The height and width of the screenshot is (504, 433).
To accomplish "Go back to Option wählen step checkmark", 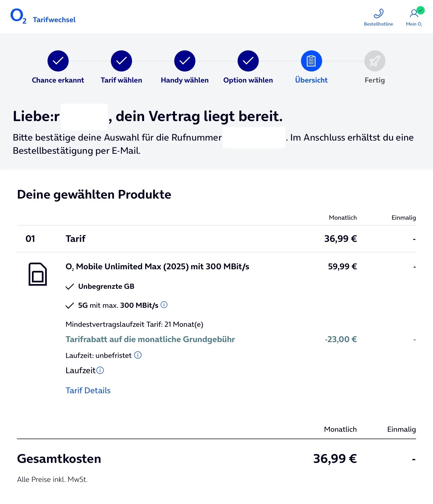I will pyautogui.click(x=248, y=61).
